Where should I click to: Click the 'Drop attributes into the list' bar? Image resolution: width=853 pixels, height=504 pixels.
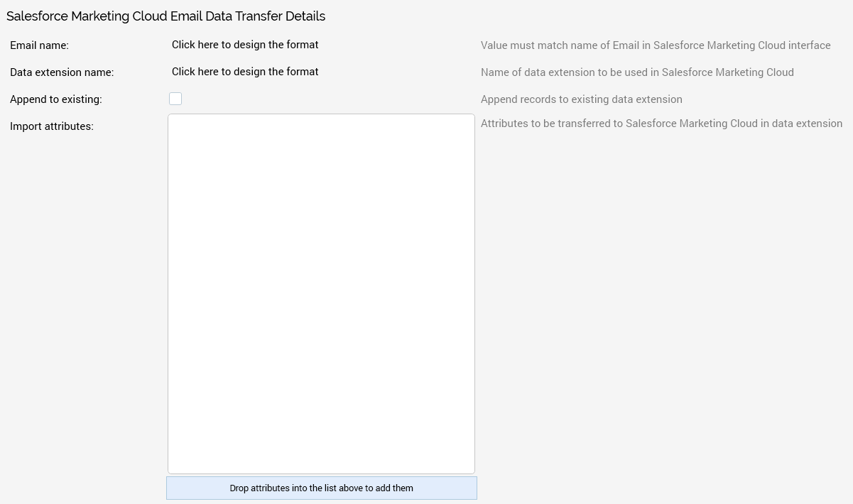coord(321,488)
